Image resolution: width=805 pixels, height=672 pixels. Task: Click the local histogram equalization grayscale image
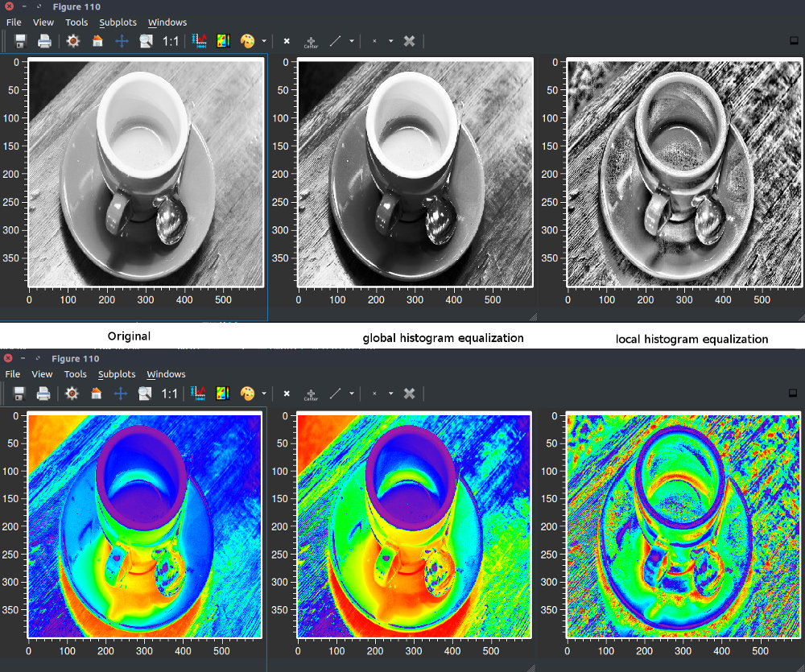coord(683,172)
